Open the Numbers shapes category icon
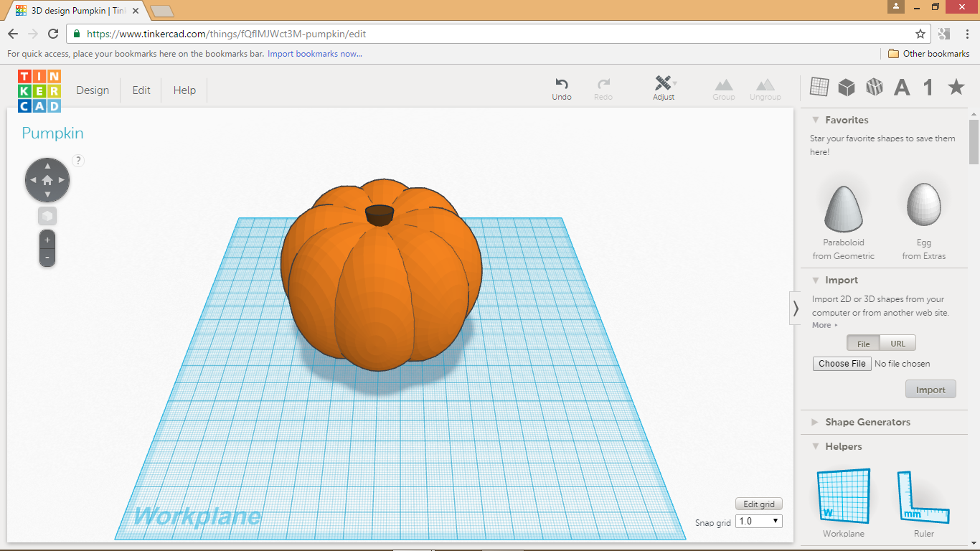 (926, 86)
